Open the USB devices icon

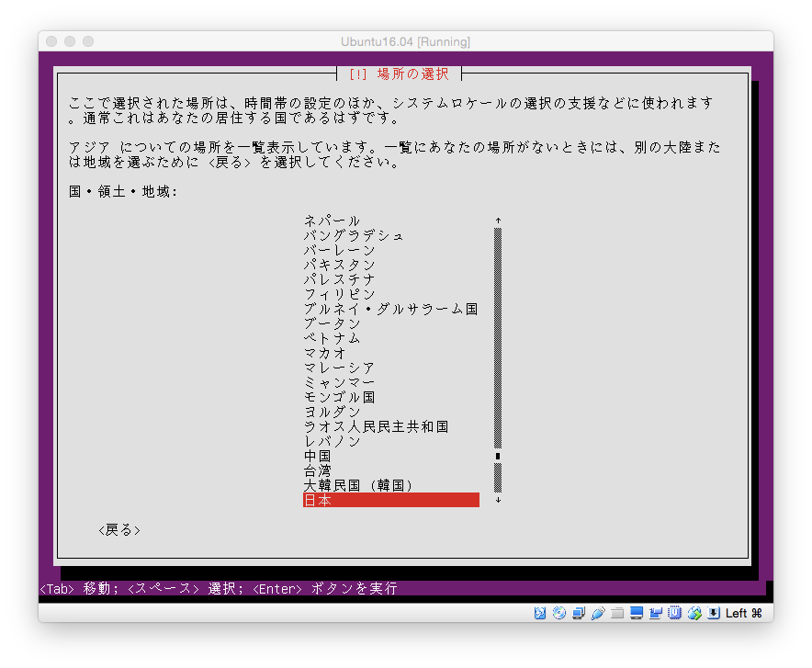point(597,613)
